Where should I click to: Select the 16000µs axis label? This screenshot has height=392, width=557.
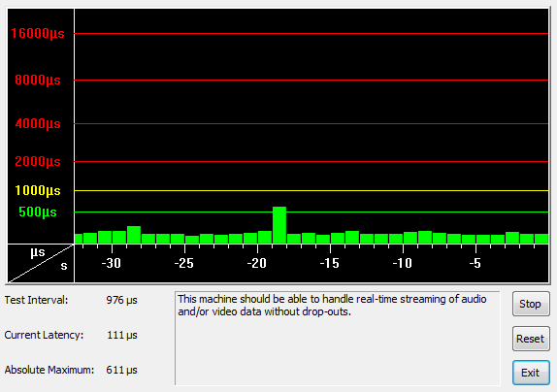[38, 33]
